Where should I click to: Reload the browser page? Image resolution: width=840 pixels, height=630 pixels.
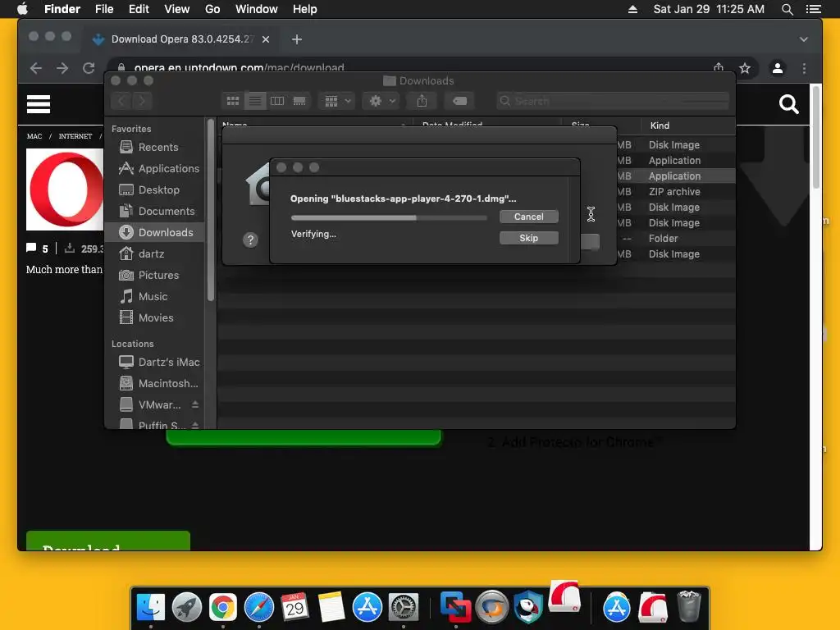pyautogui.click(x=89, y=68)
